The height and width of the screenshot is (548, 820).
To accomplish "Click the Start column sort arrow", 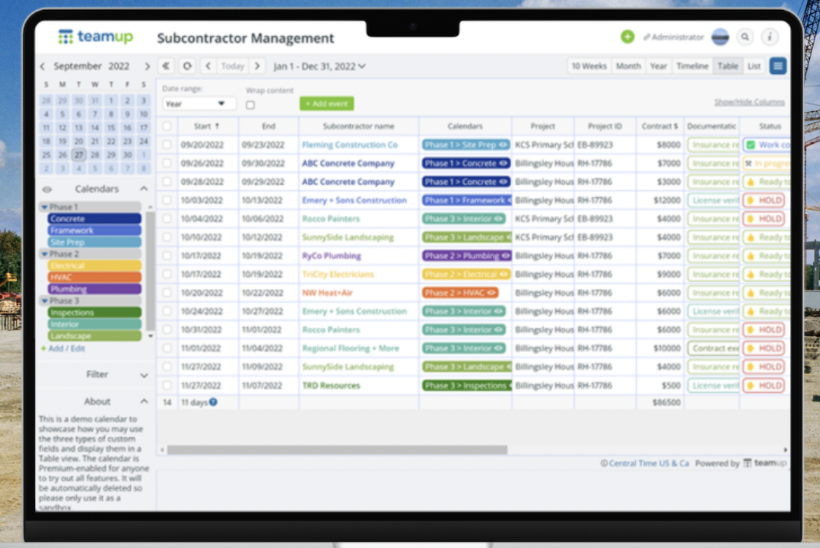I will coord(217,126).
